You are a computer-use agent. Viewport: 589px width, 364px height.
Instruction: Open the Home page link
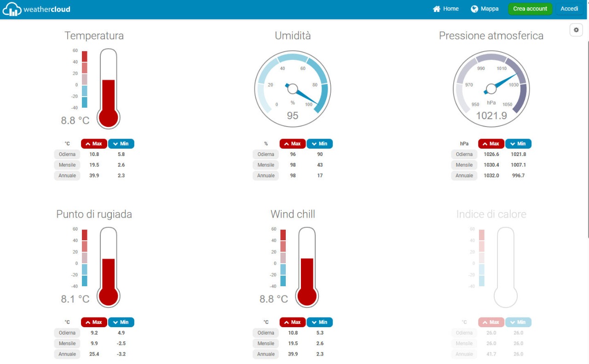(445, 9)
